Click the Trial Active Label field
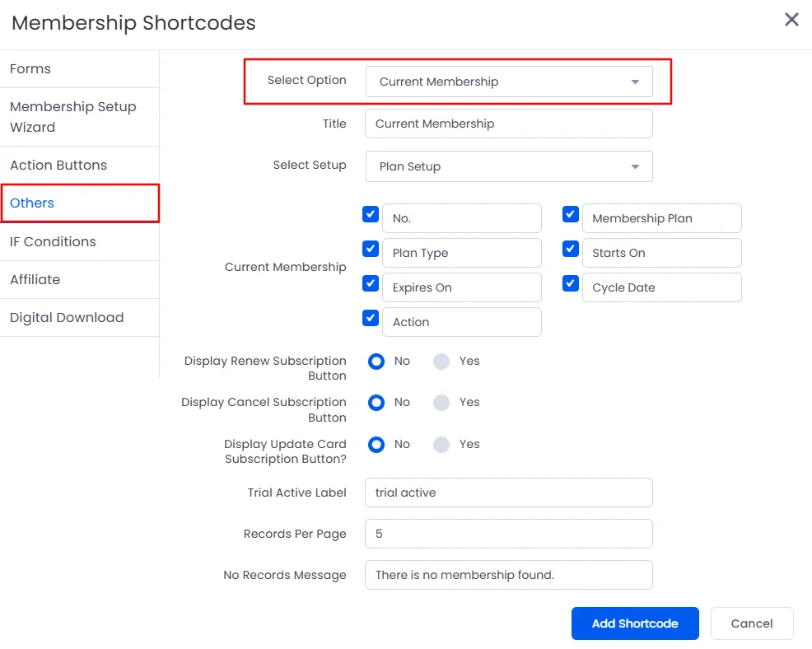812x649 pixels. [509, 493]
